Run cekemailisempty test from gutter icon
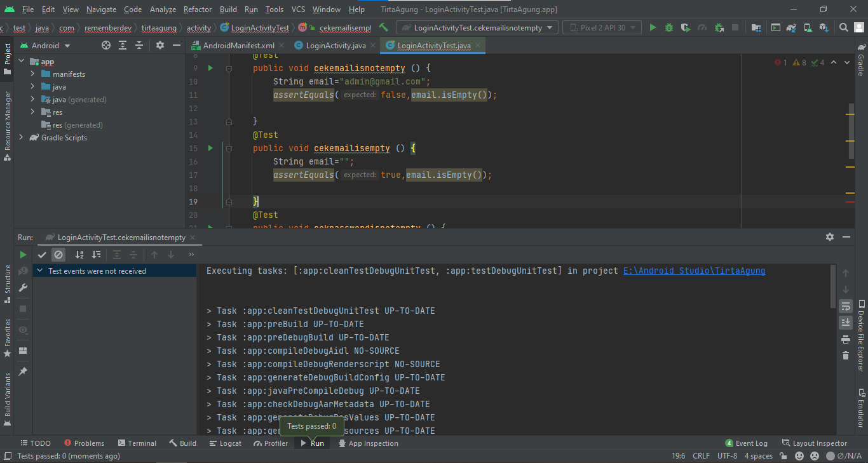868x463 pixels. coord(210,148)
